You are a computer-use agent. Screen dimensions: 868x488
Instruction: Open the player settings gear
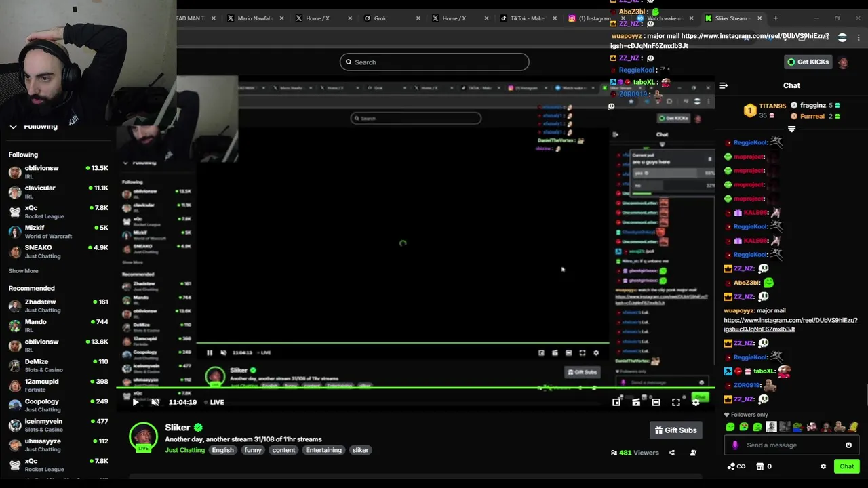coord(696,402)
